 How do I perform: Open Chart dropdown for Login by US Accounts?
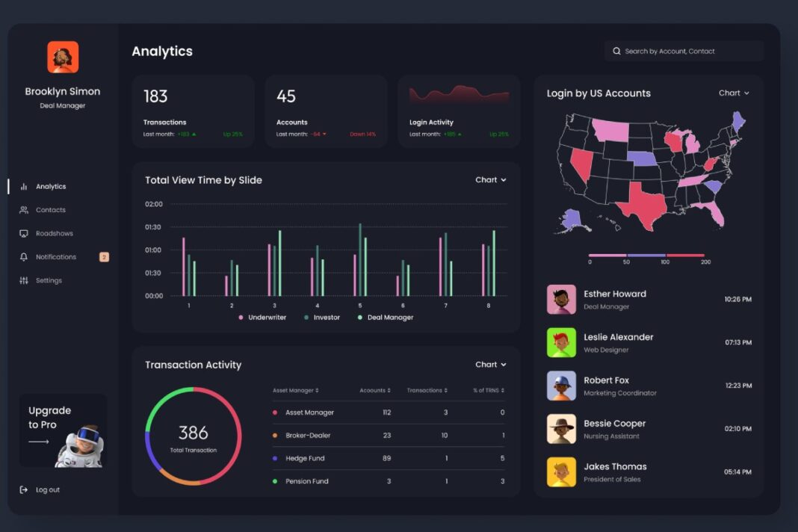point(734,93)
